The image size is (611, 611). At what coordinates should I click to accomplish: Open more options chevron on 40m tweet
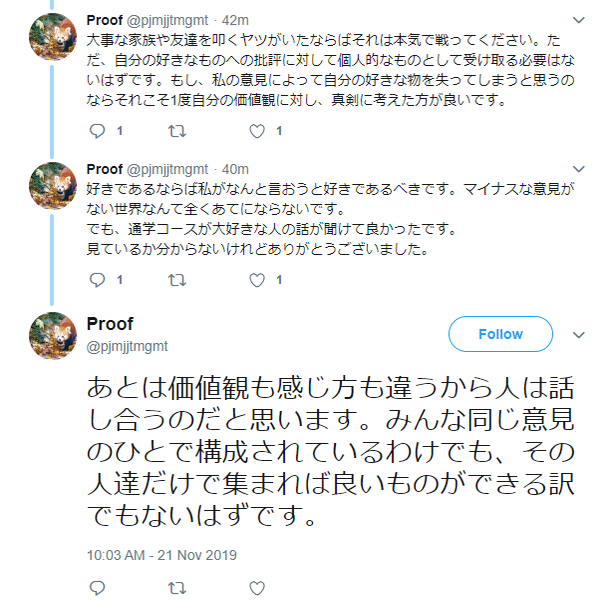[x=578, y=168]
